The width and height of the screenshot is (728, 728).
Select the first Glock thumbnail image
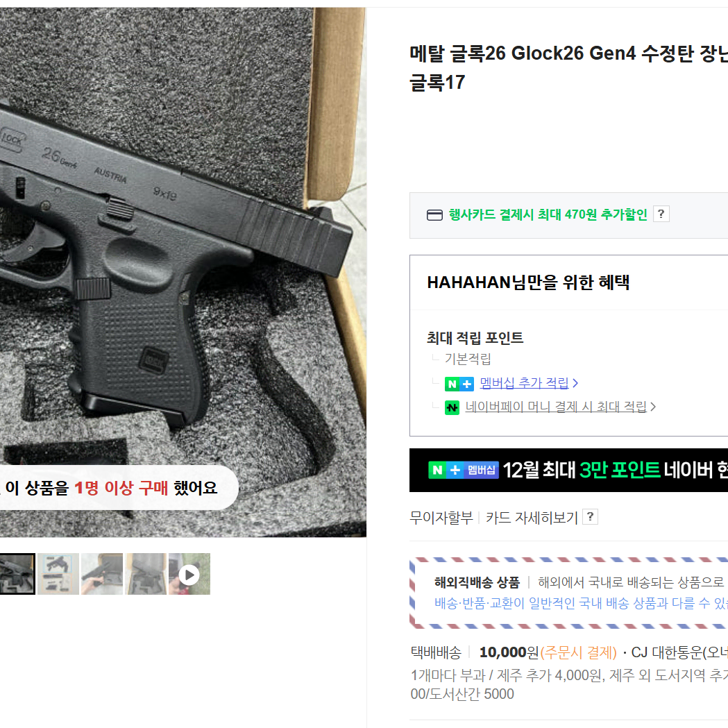(17, 574)
